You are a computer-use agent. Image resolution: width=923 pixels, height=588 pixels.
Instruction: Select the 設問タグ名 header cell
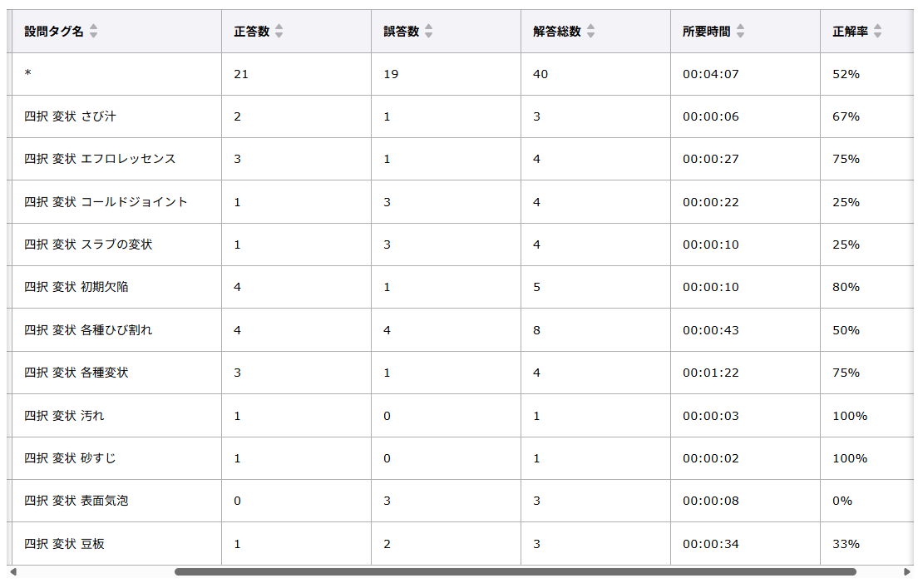coord(58,31)
